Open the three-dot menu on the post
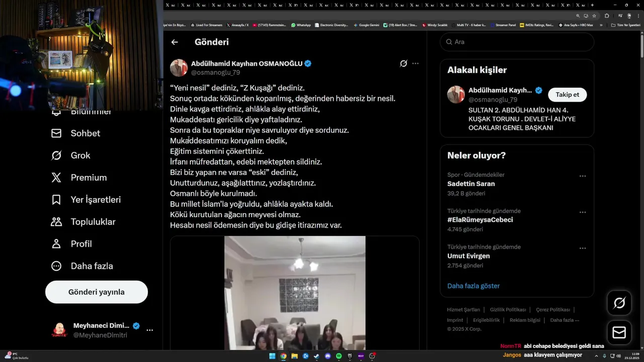644x362 pixels. point(415,63)
